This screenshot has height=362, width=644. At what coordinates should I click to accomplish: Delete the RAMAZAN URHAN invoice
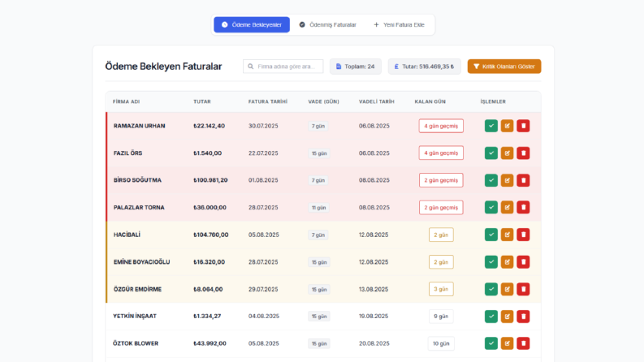[x=523, y=126]
